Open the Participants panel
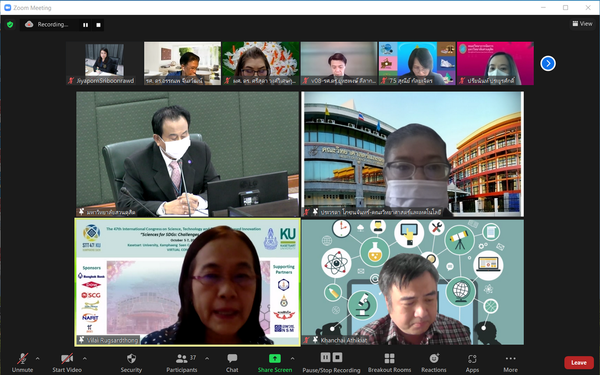Screen dimensions: 600x375 pos(181,362)
